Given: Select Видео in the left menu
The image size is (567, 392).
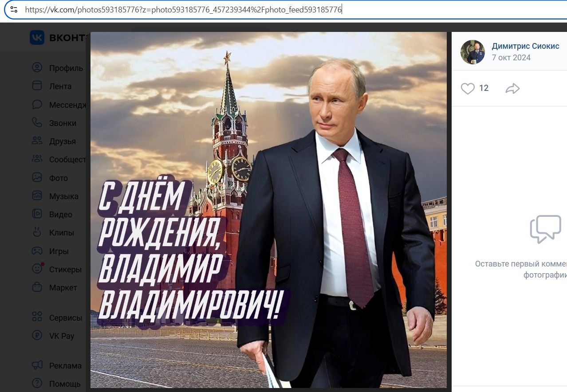Looking at the screenshot, I should (x=61, y=215).
